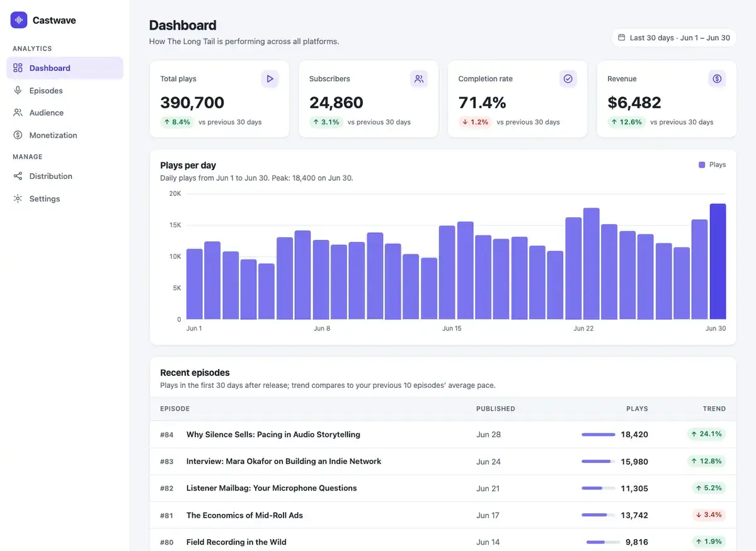Click the dollar icon on Revenue card

tap(717, 79)
